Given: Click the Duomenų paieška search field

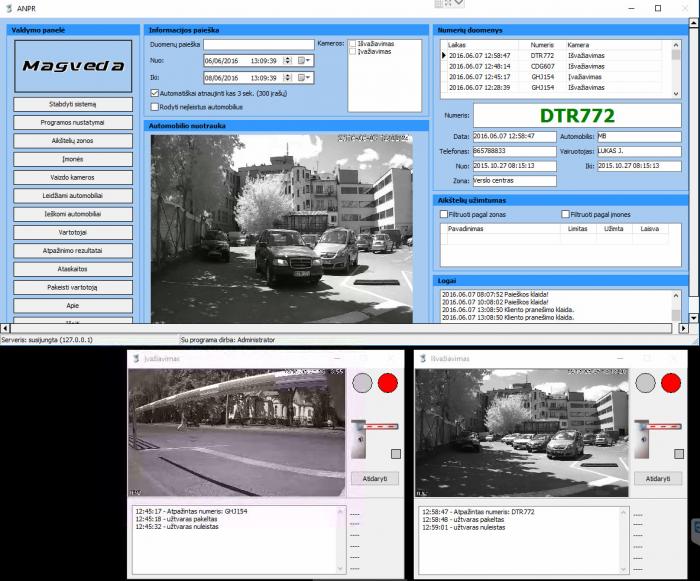Looking at the screenshot, I should pos(258,45).
